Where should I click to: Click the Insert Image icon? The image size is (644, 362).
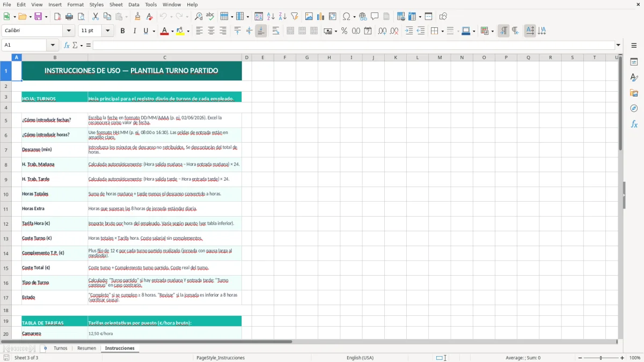pos(309,17)
